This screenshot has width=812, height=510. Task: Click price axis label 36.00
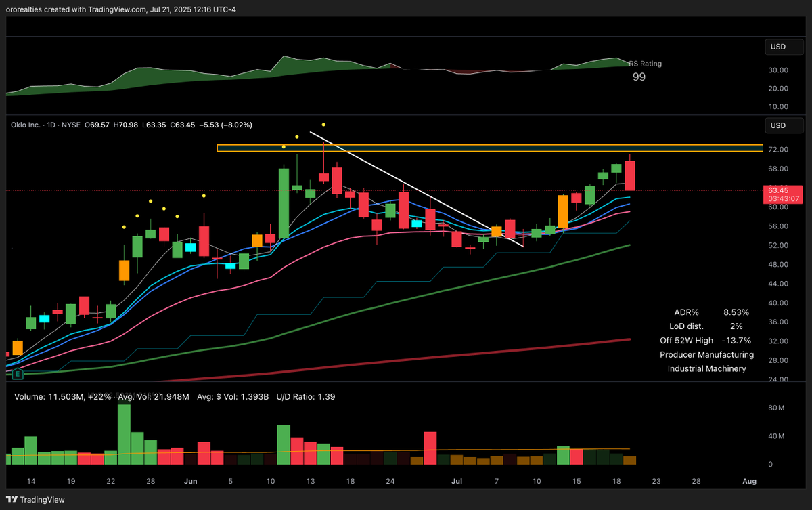point(778,322)
